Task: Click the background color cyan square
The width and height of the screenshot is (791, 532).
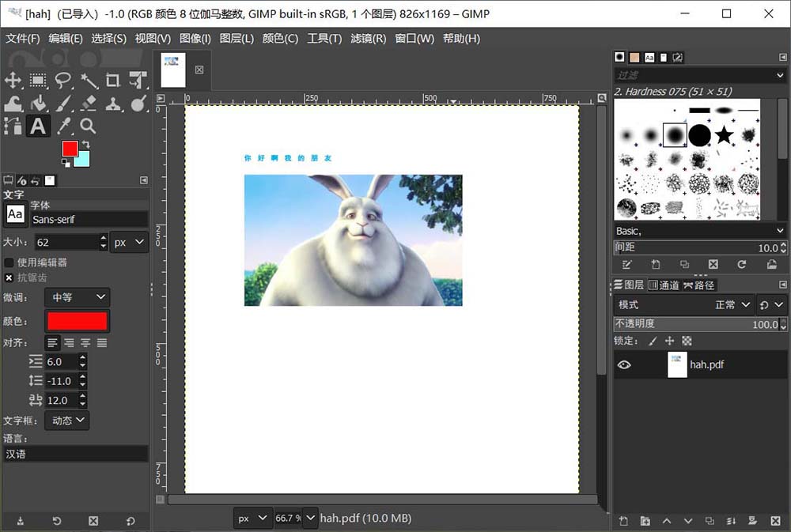Action: point(84,160)
